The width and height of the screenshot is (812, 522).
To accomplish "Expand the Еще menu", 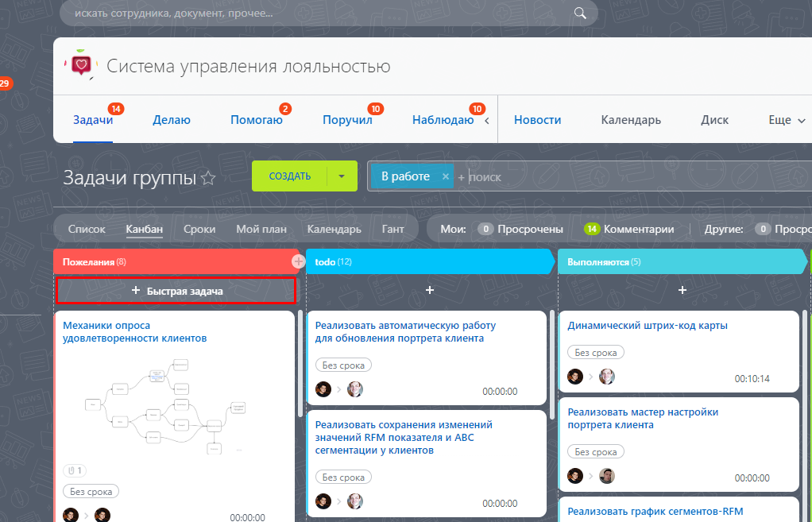I will (x=787, y=120).
